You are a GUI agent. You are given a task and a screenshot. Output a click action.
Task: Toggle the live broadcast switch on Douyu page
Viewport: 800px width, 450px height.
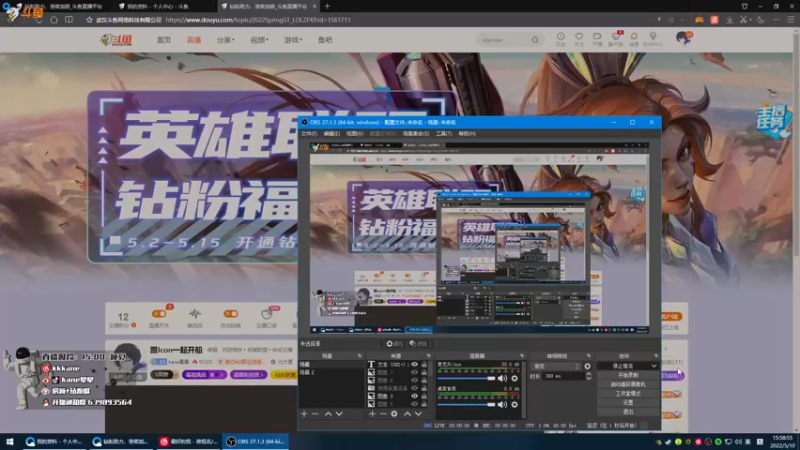tap(159, 314)
